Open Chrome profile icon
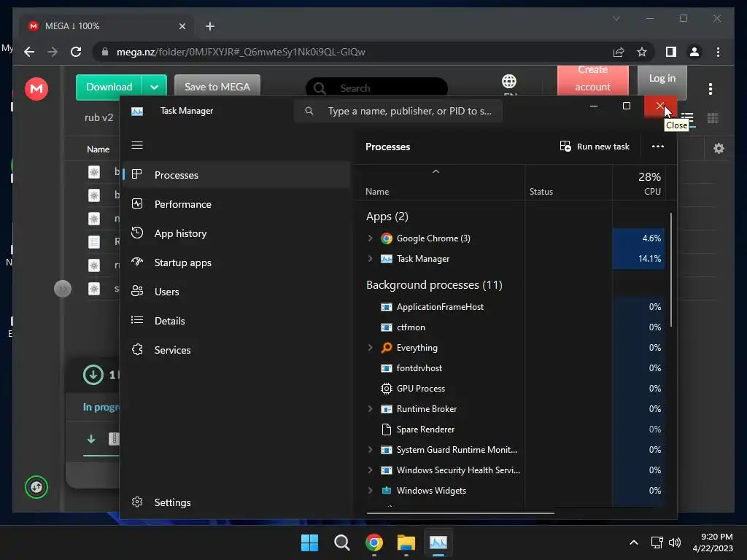The height and width of the screenshot is (560, 747). click(694, 52)
